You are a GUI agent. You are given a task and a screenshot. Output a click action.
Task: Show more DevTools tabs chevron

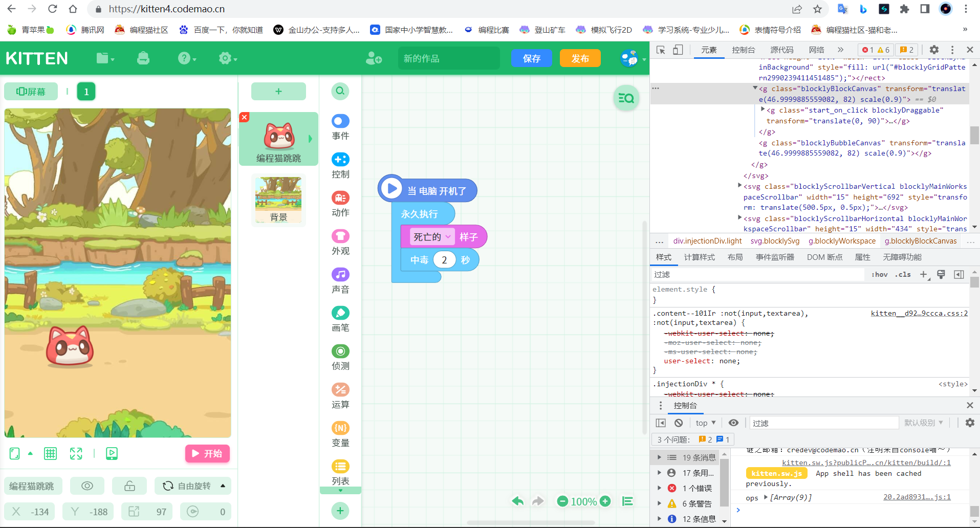(840, 50)
